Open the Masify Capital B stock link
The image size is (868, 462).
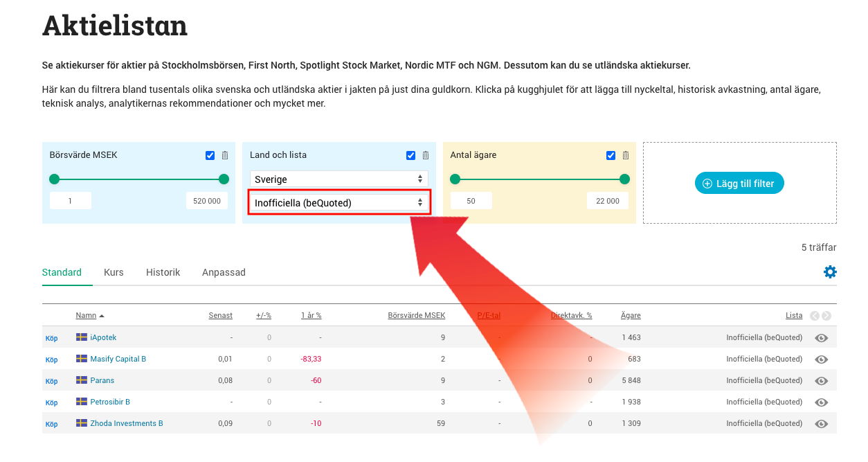pos(118,359)
